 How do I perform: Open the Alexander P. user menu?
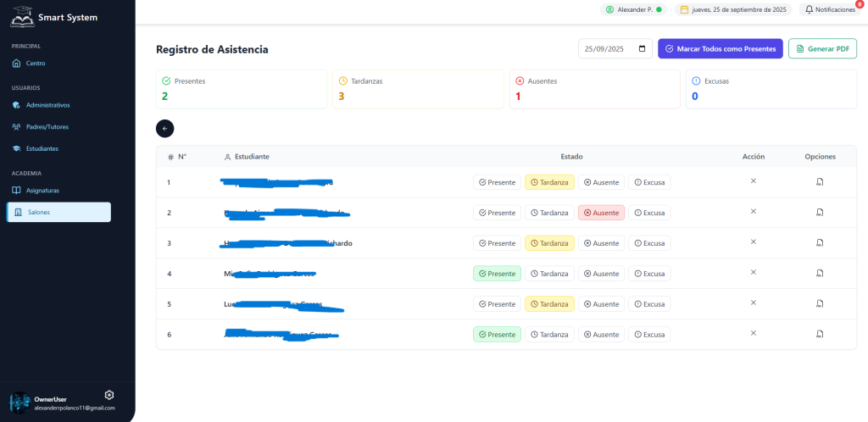tap(634, 9)
